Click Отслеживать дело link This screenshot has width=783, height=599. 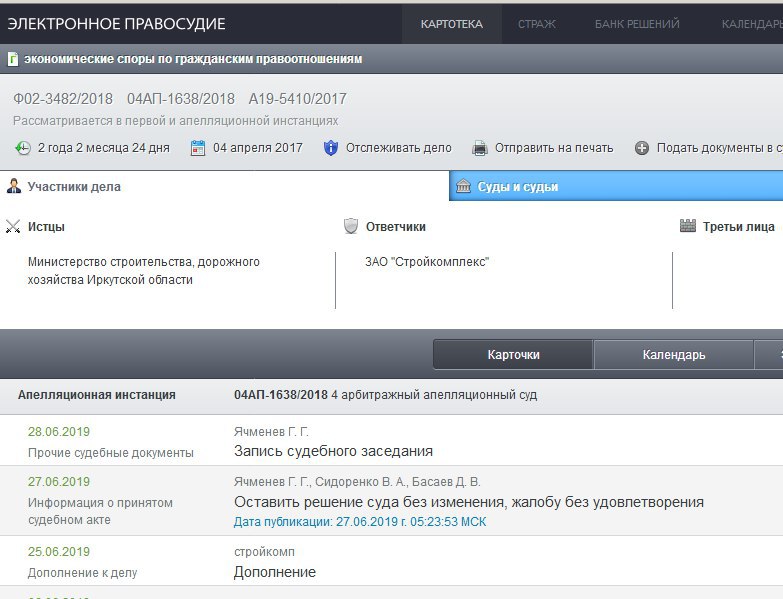[398, 148]
